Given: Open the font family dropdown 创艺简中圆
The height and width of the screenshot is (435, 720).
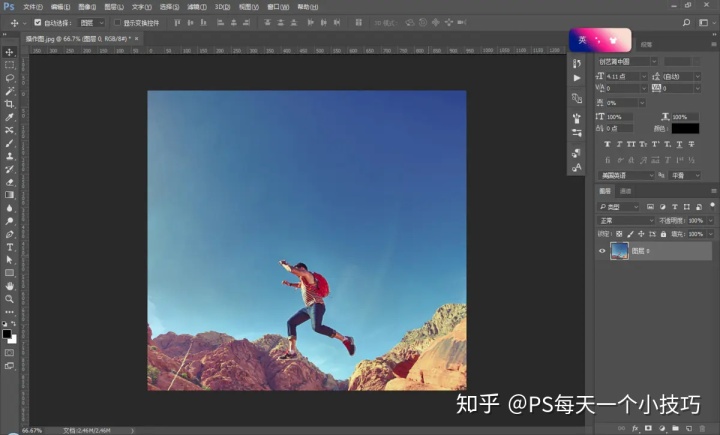Looking at the screenshot, I should pos(627,62).
